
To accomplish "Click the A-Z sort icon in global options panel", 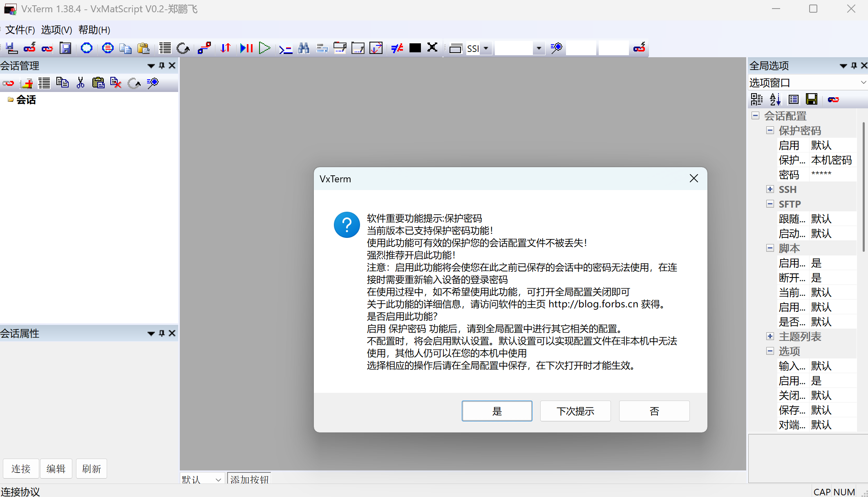I will coord(775,99).
